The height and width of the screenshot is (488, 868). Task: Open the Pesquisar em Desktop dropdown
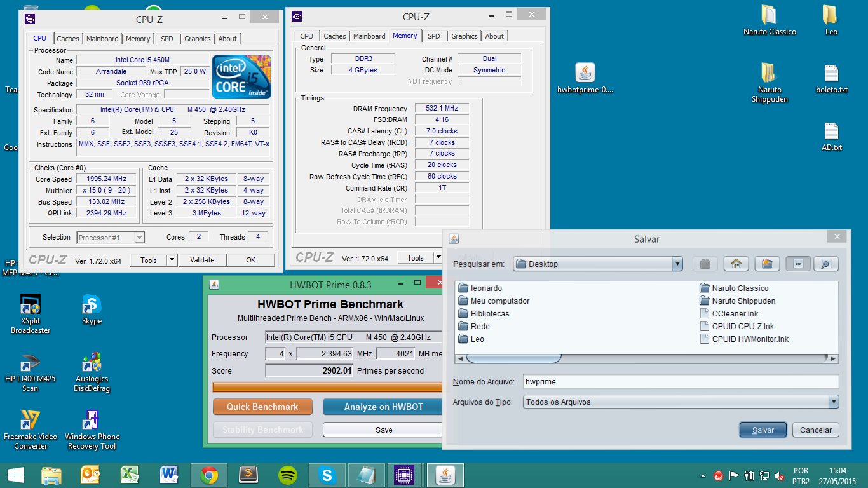click(x=677, y=264)
